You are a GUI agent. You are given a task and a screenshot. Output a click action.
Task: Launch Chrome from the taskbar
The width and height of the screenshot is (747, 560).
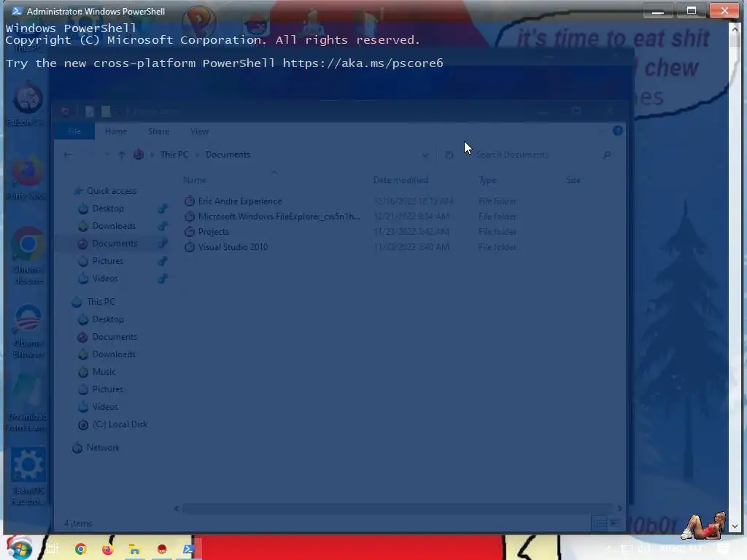80,549
